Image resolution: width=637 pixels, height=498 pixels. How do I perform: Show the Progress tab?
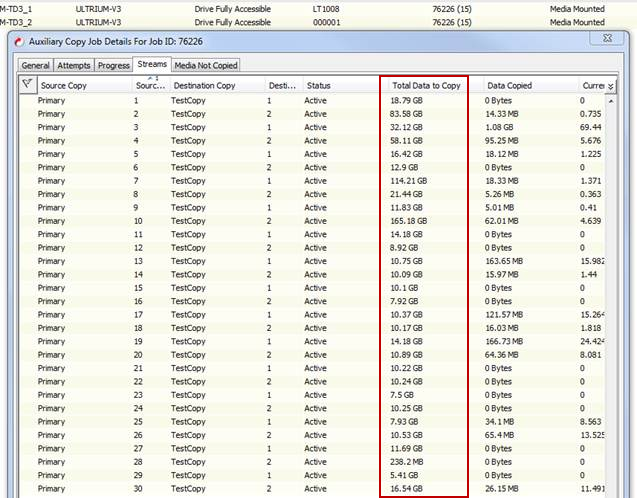click(113, 65)
